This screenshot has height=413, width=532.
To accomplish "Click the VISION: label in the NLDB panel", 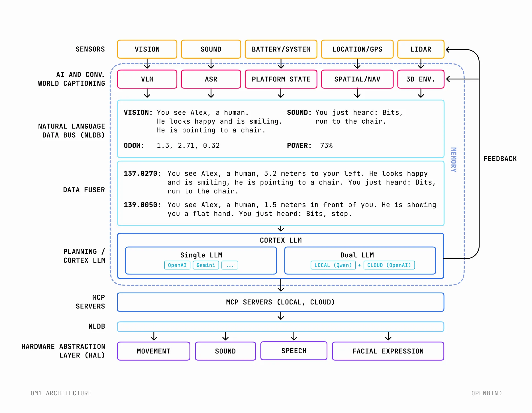I will pos(138,113).
